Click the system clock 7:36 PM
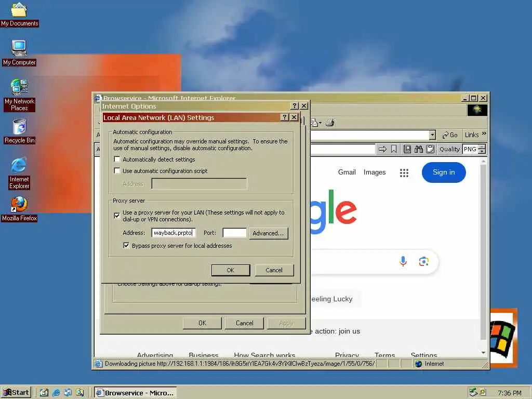 (509, 393)
